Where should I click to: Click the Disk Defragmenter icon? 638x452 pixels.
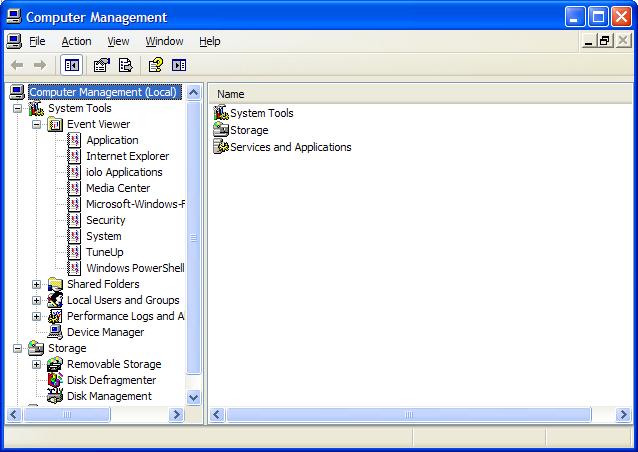click(x=55, y=380)
